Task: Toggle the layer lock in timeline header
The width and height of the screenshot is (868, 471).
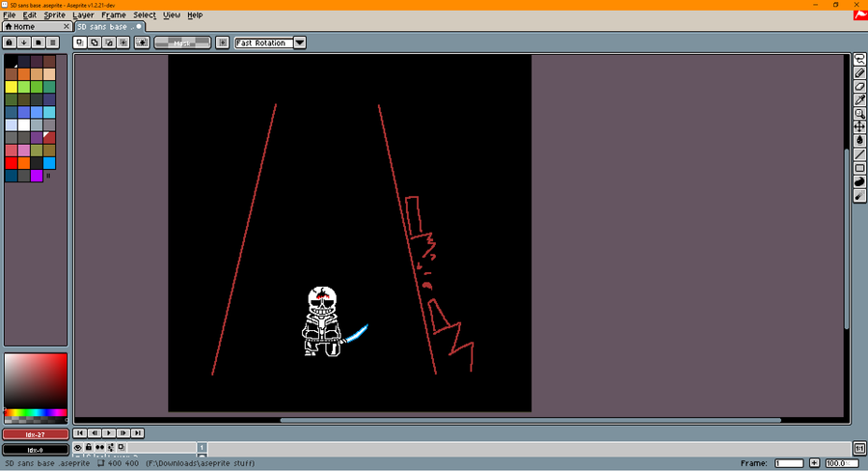Action: (x=89, y=447)
